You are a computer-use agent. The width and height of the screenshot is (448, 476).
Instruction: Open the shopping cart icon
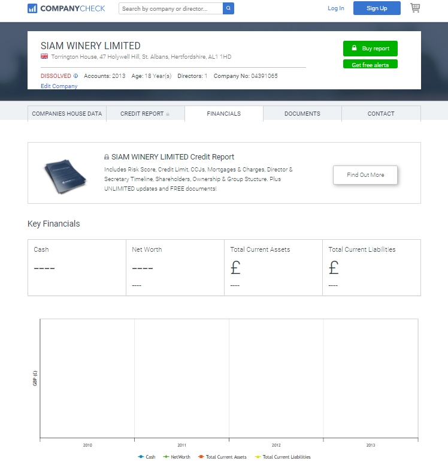[x=415, y=8]
